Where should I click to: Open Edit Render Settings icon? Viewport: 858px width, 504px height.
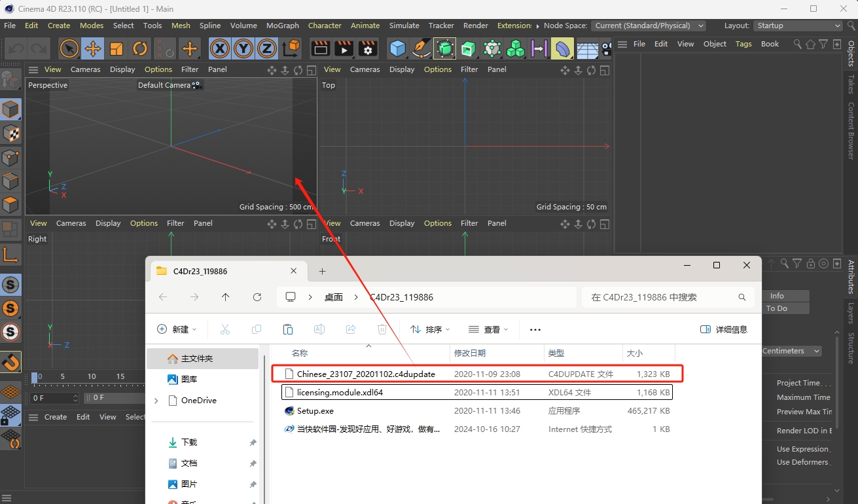tap(368, 48)
